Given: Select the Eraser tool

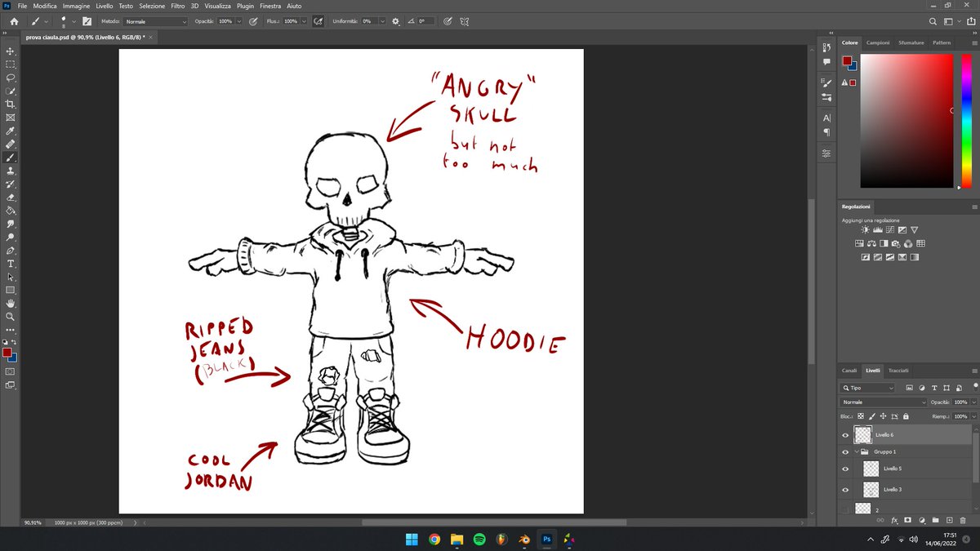Looking at the screenshot, I should pos(11,197).
